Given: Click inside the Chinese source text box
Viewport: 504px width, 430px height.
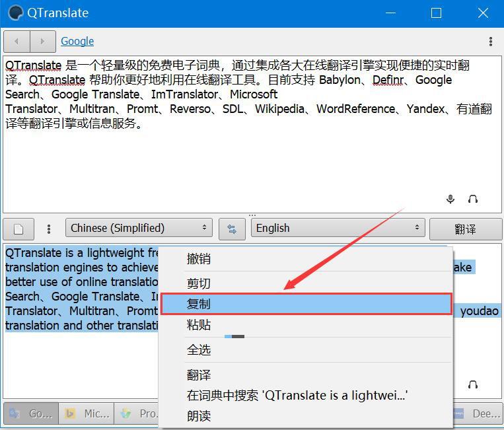Looking at the screenshot, I should pyautogui.click(x=252, y=134).
